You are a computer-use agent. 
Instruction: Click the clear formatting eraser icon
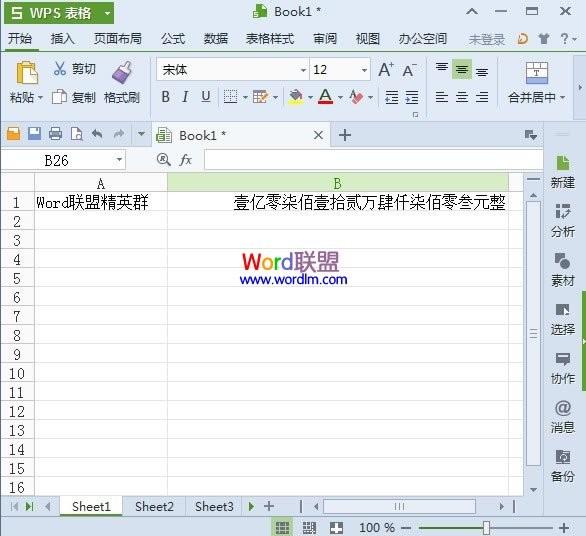click(356, 97)
